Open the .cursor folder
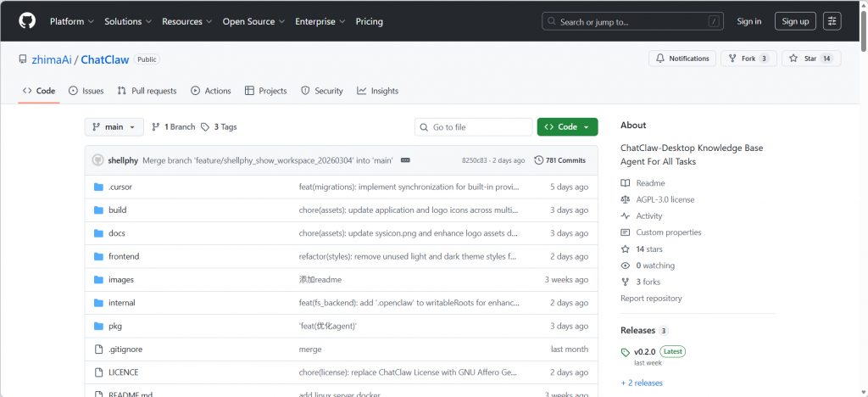This screenshot has width=868, height=397. (x=120, y=187)
